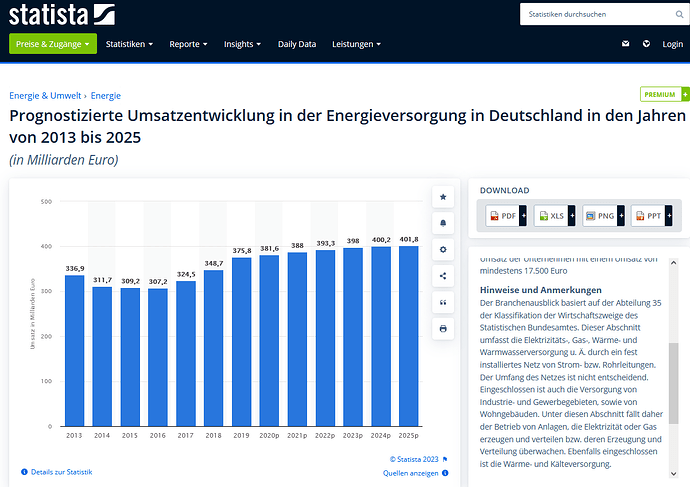This screenshot has height=487, width=690.
Task: Open the Statistiken dropdown menu
Action: pyautogui.click(x=129, y=44)
